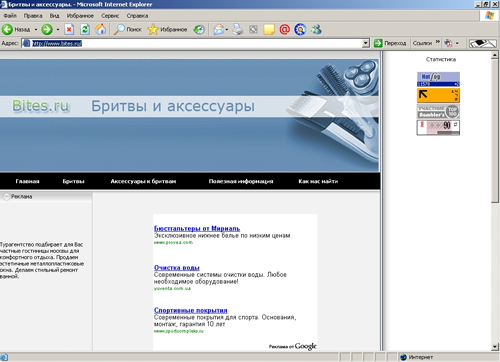The height and width of the screenshot is (362, 500).
Task: Open Search with magnifying glass icon
Action: pyautogui.click(x=119, y=30)
